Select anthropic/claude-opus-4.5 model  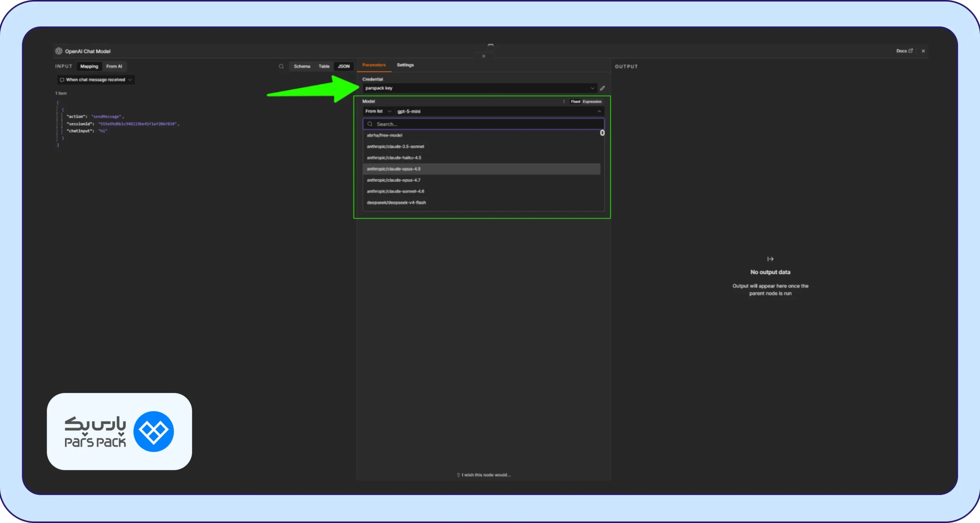(482, 169)
